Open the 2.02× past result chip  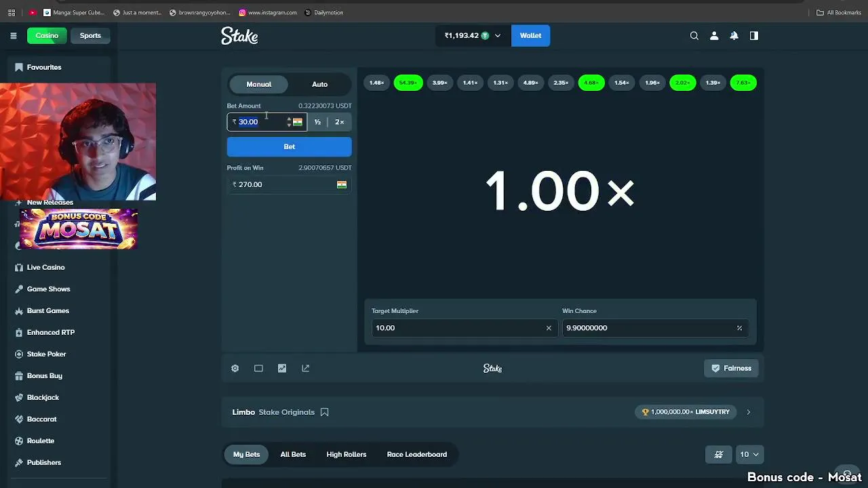coord(682,83)
